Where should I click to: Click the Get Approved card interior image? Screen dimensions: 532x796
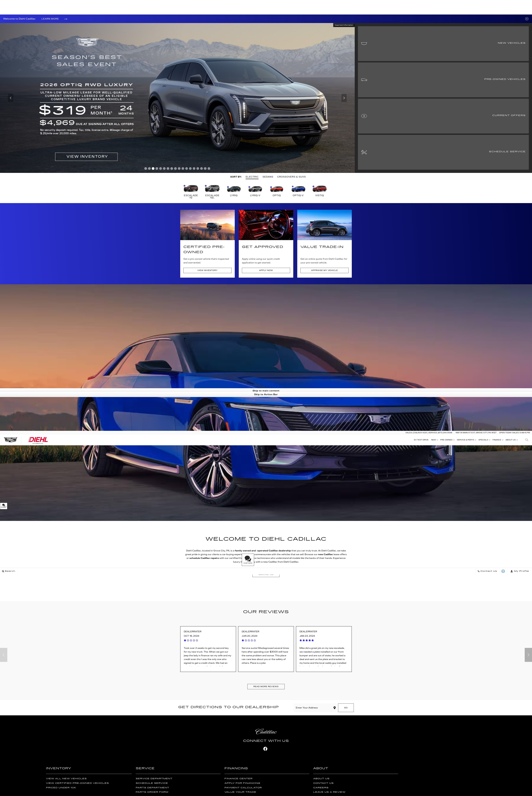[266, 225]
